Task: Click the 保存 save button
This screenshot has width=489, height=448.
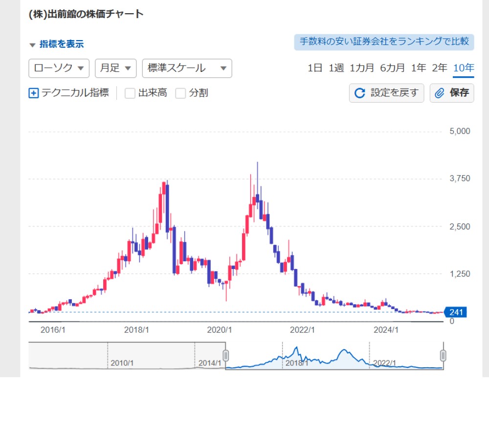Action: pos(452,93)
